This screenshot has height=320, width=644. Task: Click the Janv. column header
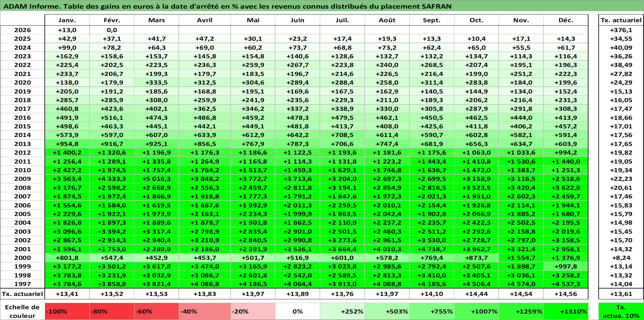[67, 20]
